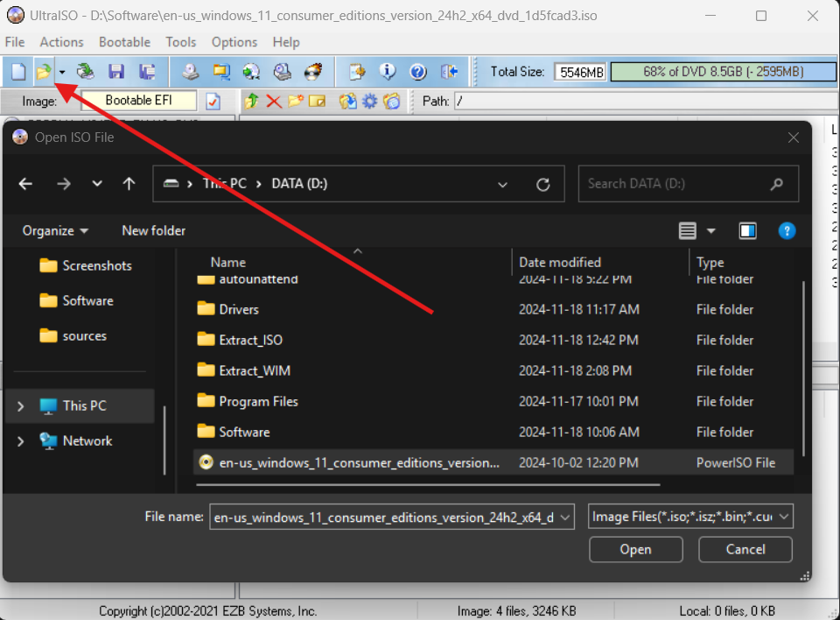The width and height of the screenshot is (840, 620).
Task: Open the Tools menu
Action: 181,42
